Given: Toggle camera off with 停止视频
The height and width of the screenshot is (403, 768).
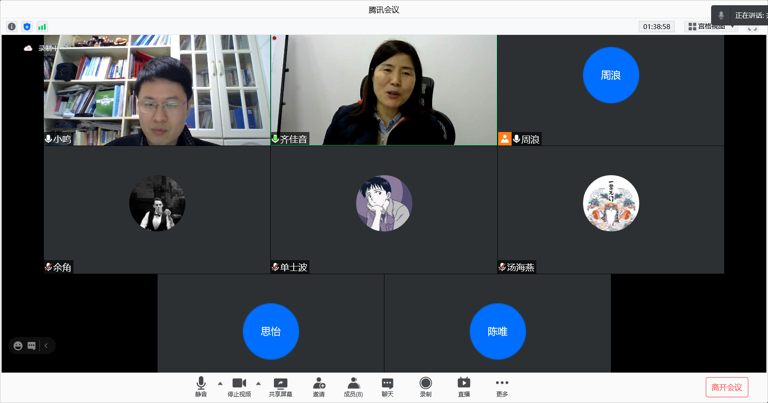Looking at the screenshot, I should pyautogui.click(x=239, y=386).
